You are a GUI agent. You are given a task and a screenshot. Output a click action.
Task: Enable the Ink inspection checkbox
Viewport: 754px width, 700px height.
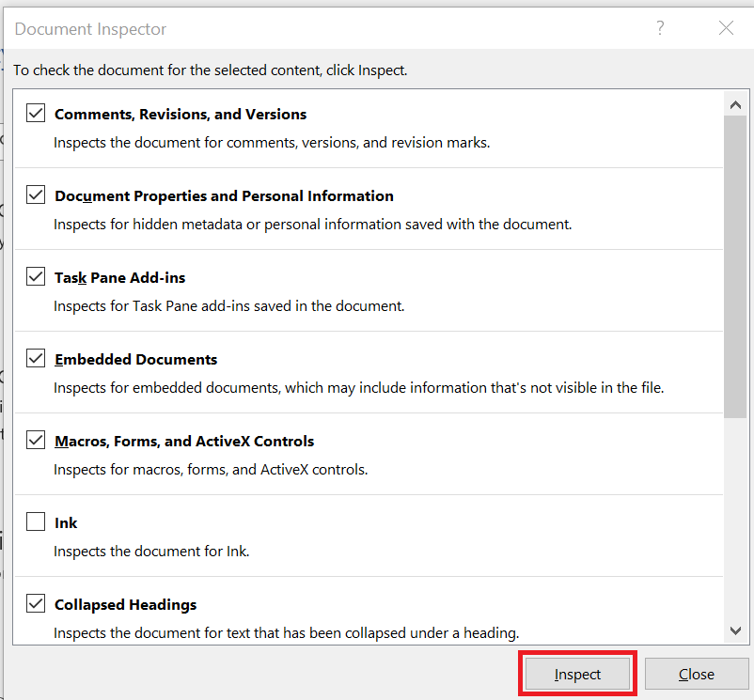36,521
